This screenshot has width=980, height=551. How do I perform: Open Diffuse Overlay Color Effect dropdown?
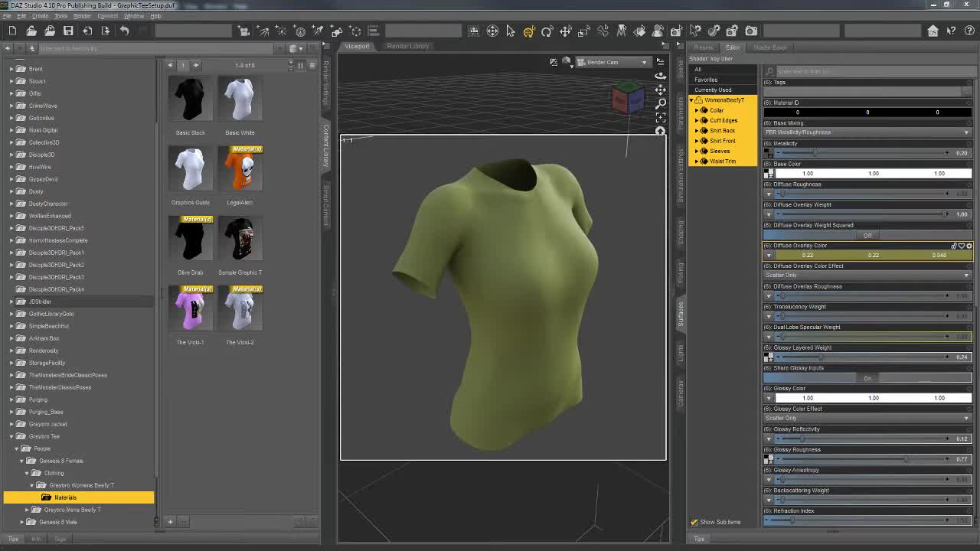(867, 275)
